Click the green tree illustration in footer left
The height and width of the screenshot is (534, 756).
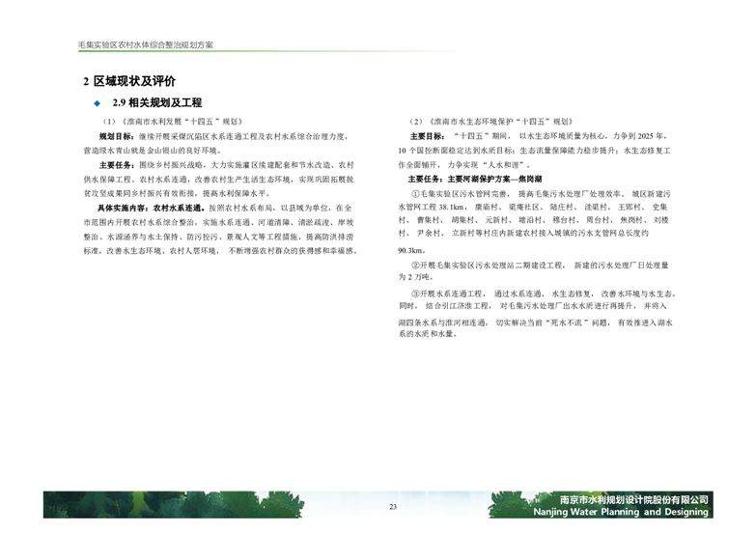[116, 504]
